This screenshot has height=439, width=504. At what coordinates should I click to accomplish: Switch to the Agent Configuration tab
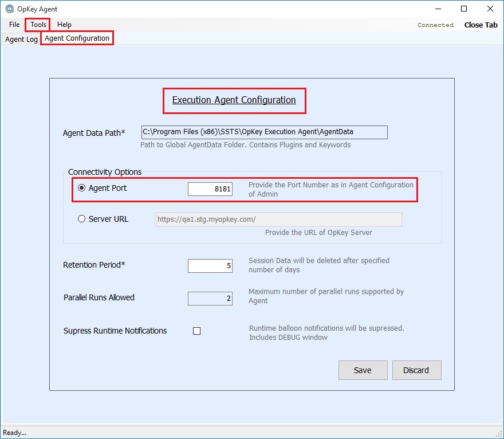click(77, 38)
